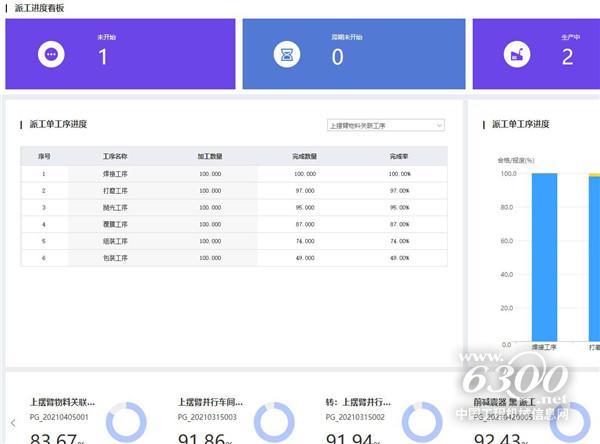The height and width of the screenshot is (444, 600).
Task: Click the work order number PG_20210315003
Action: pos(207,417)
